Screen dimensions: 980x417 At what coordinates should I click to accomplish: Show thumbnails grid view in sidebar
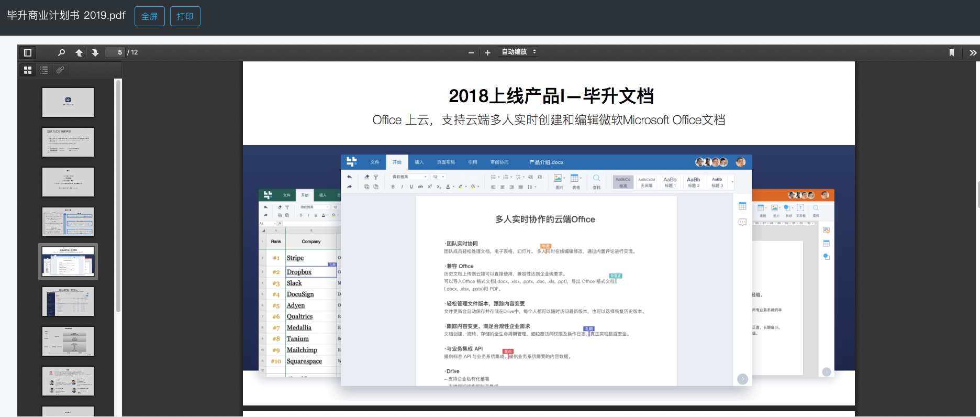click(28, 70)
